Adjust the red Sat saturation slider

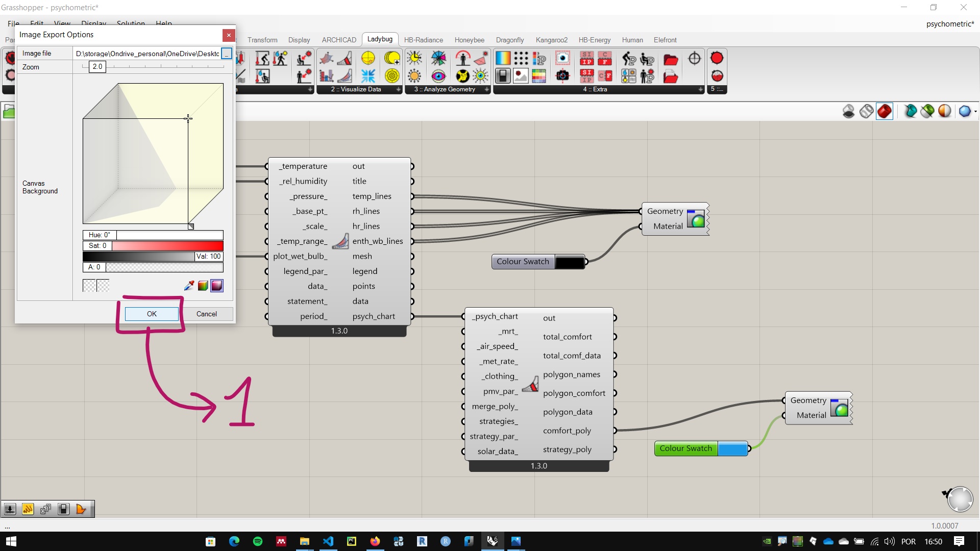153,246
